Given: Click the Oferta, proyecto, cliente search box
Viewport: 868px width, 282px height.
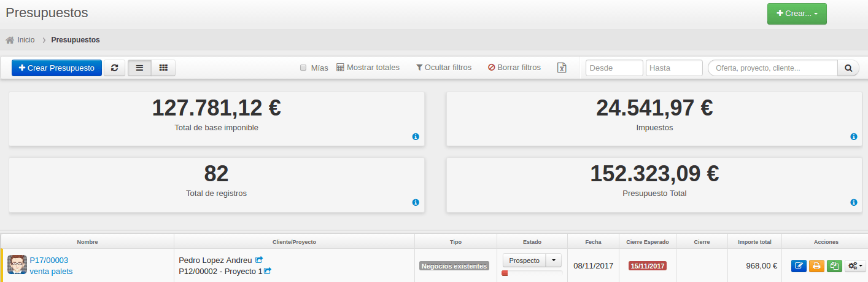Looking at the screenshot, I should [x=773, y=68].
